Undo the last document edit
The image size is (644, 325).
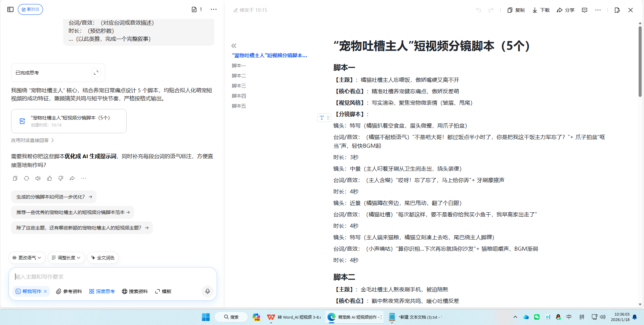point(478,10)
